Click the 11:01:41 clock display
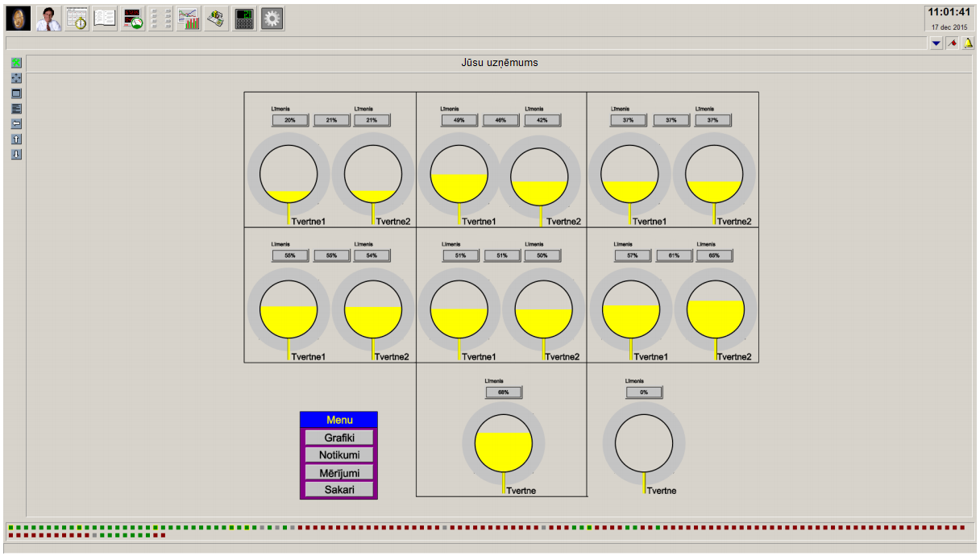 click(x=949, y=12)
